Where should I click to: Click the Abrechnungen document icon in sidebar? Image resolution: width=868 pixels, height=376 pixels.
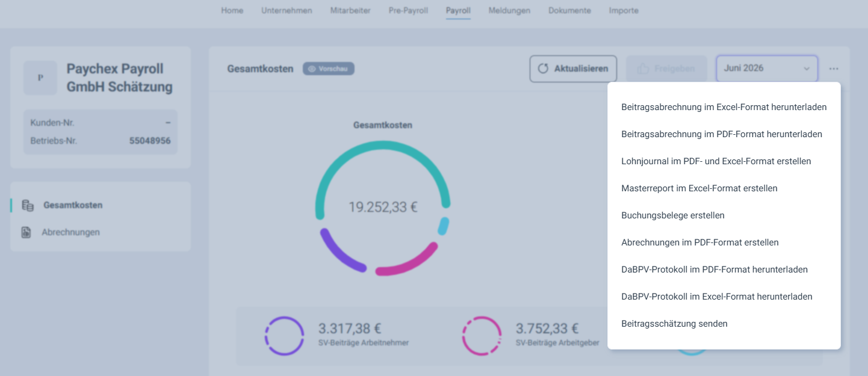pyautogui.click(x=26, y=232)
